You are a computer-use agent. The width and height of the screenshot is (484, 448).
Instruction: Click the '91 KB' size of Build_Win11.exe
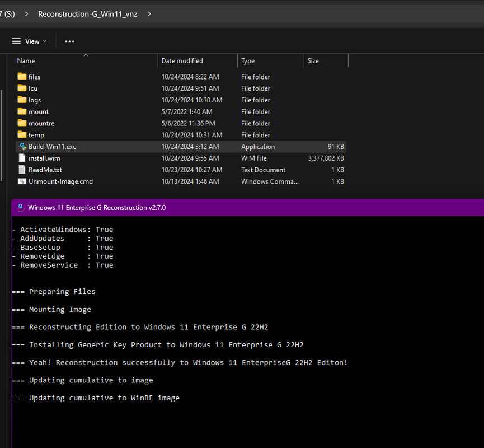336,147
